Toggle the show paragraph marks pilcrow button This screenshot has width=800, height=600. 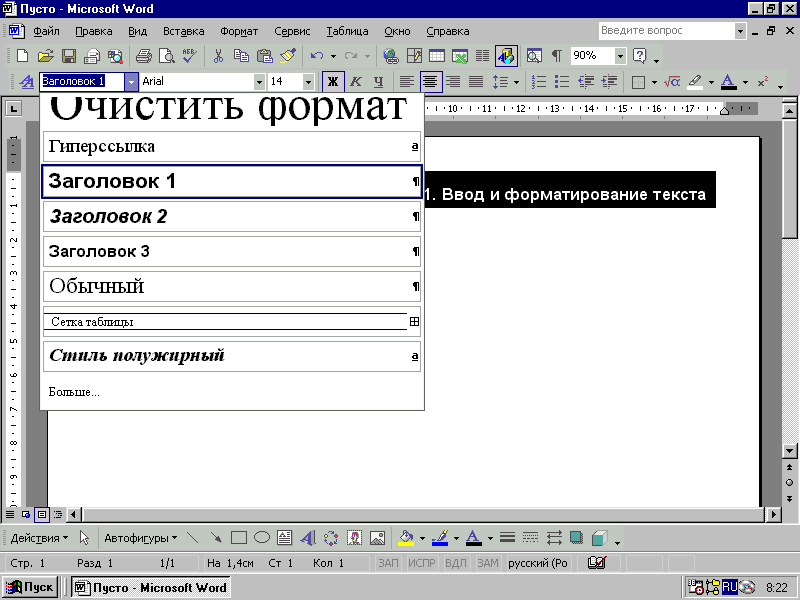(557, 56)
